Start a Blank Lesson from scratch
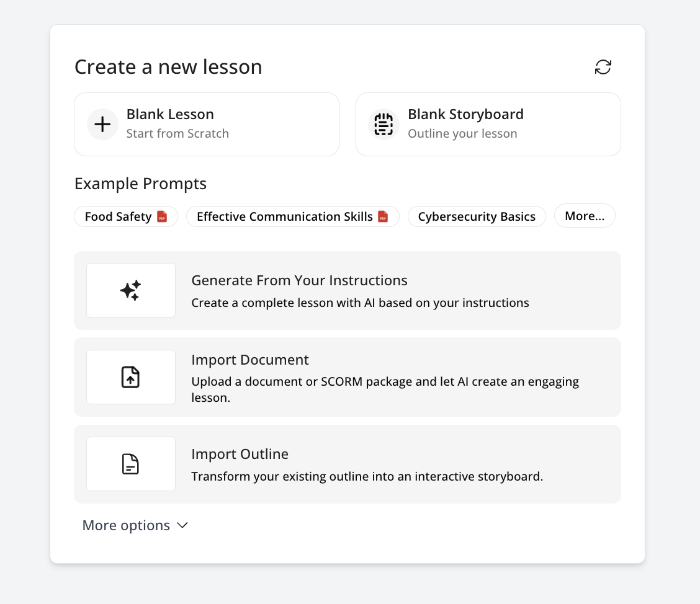 170,115
